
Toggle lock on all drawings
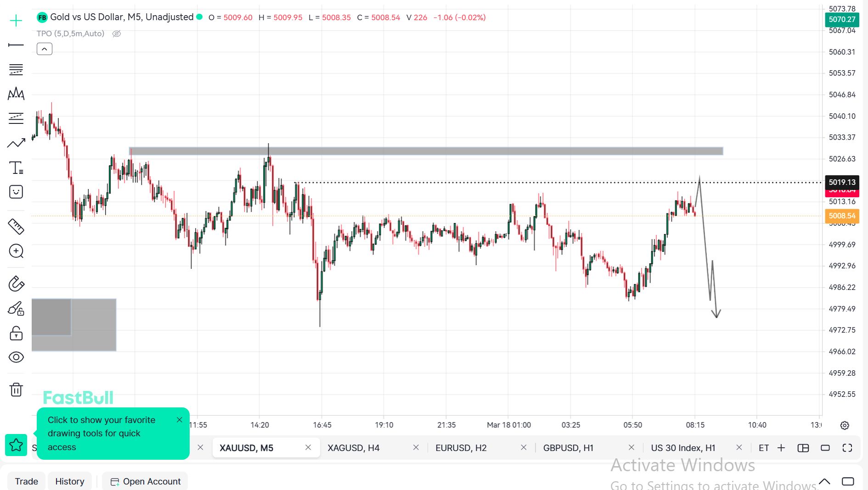click(x=16, y=333)
